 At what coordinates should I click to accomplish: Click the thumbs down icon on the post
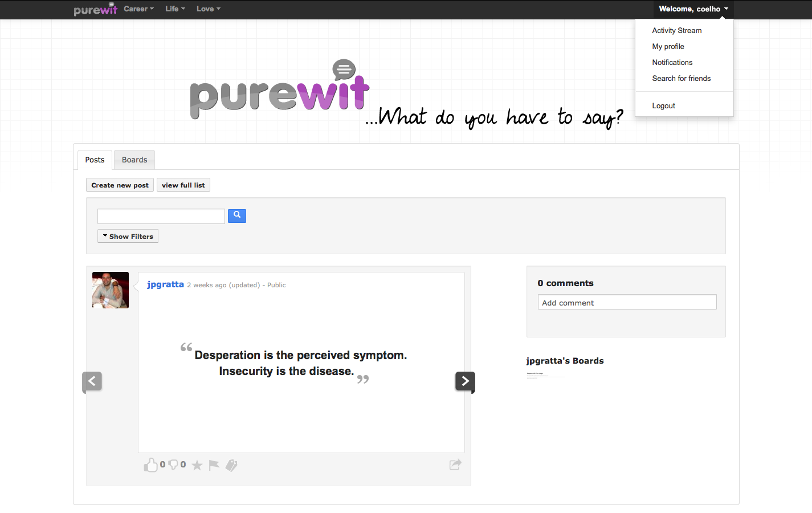pyautogui.click(x=173, y=465)
